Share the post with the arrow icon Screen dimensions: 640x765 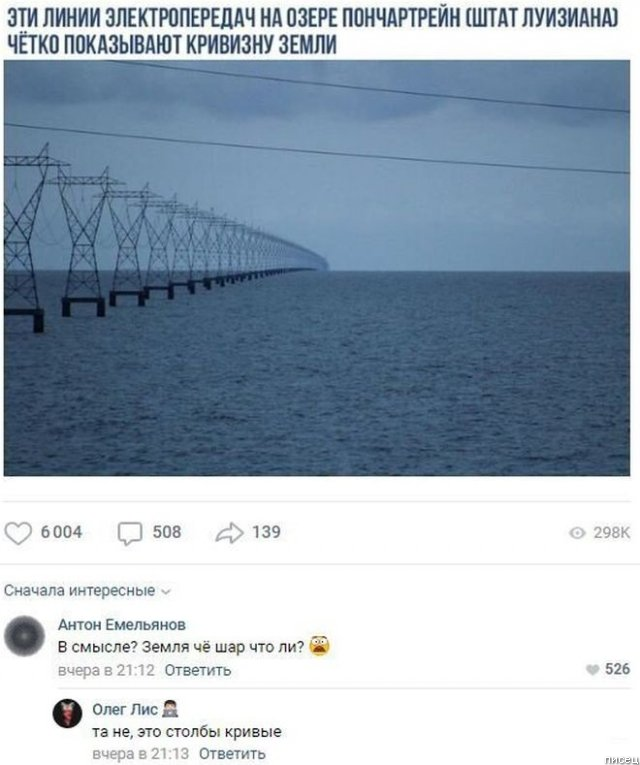pos(229,533)
